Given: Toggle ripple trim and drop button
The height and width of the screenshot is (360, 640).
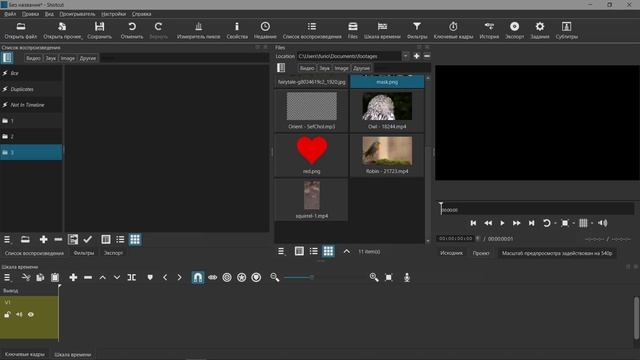Looking at the screenshot, I should [227, 278].
